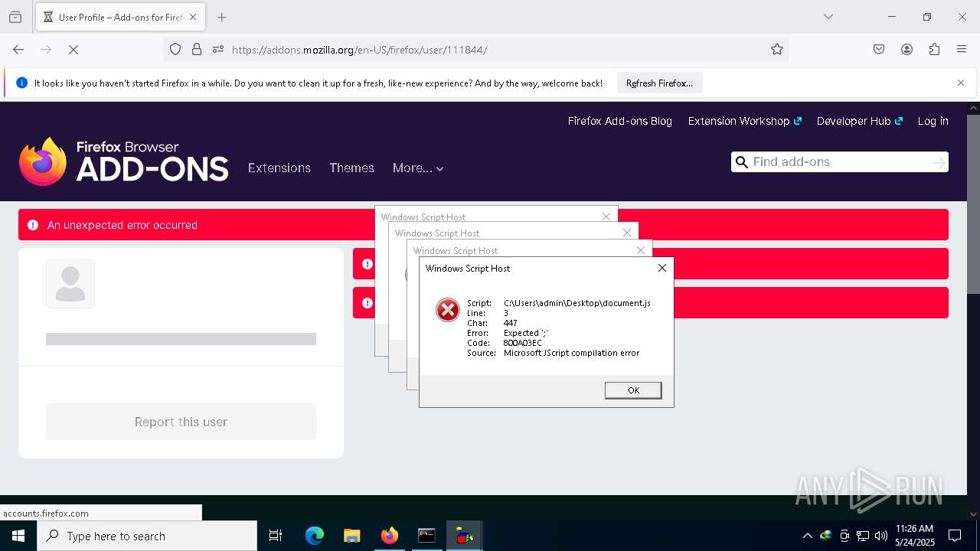Screen dimensions: 980x551
Task: Open the Extension Workshop link
Action: [x=744, y=121]
